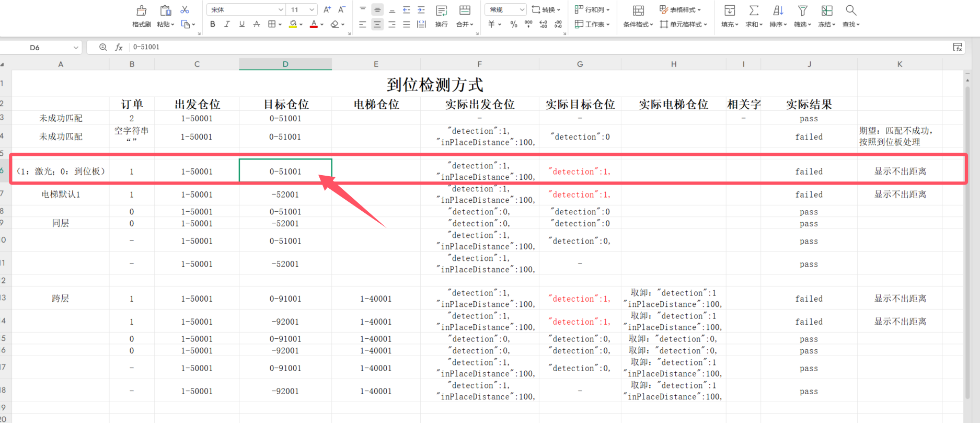Expand the Name Box dropdown for D6
Screen dimensions: 980x423
point(76,48)
